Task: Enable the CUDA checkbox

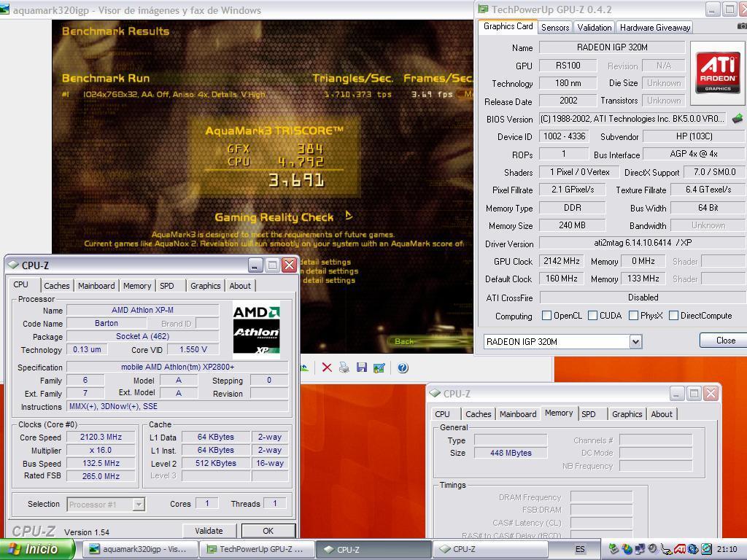Action: [592, 315]
